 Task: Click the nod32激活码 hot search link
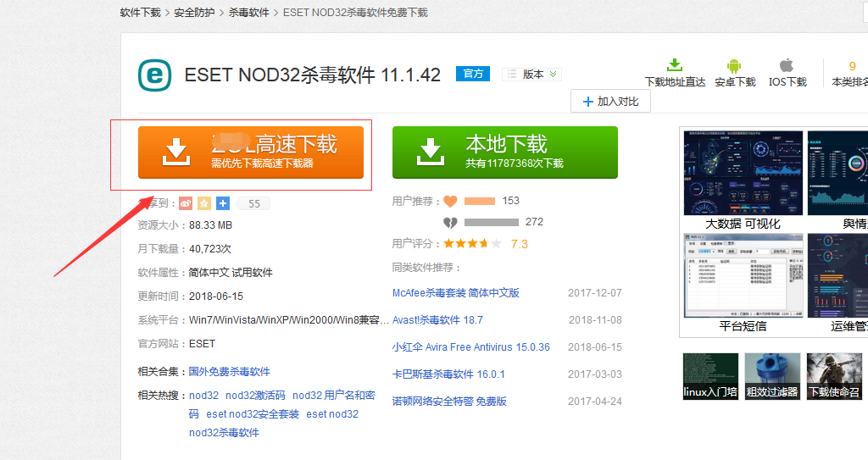pyautogui.click(x=255, y=396)
